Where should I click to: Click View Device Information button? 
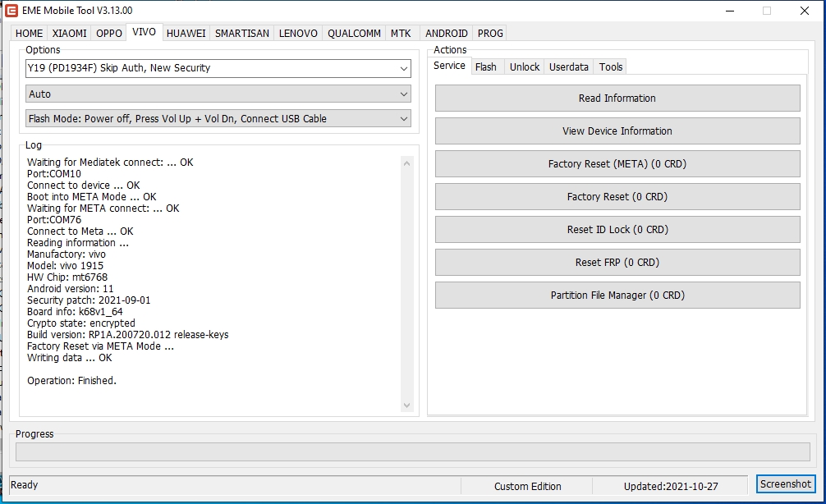617,131
